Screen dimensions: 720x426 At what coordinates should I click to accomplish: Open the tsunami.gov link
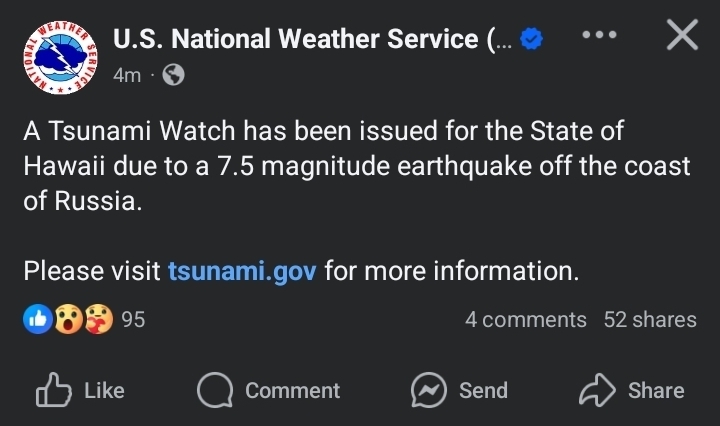[242, 271]
